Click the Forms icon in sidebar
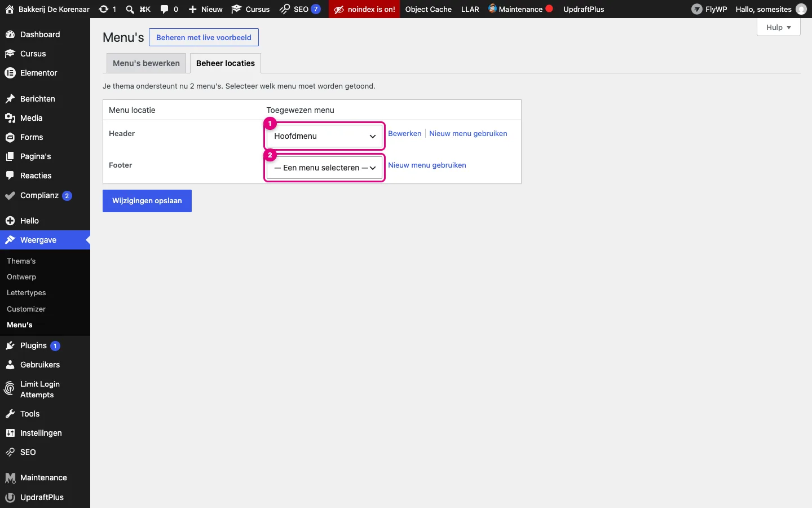The width and height of the screenshot is (812, 508). (10, 137)
